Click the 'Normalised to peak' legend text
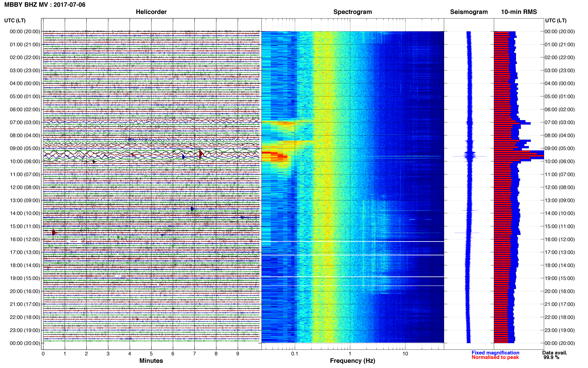 [495, 357]
